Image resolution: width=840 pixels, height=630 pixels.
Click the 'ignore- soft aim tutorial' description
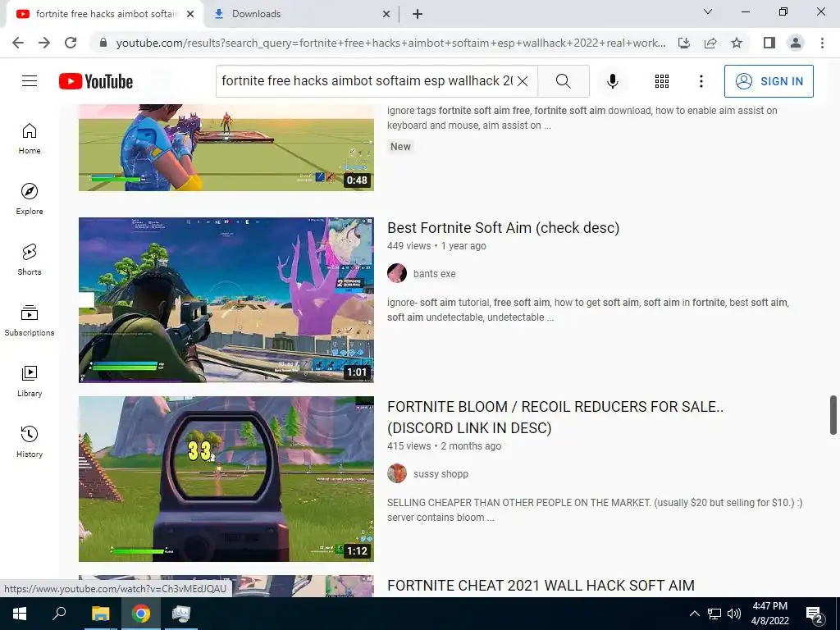pyautogui.click(x=587, y=309)
